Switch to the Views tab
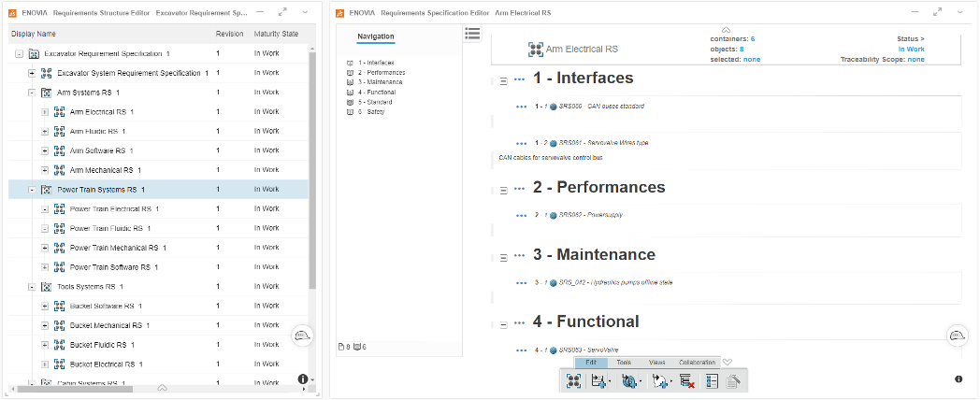The height and width of the screenshot is (400, 980). coord(656,363)
